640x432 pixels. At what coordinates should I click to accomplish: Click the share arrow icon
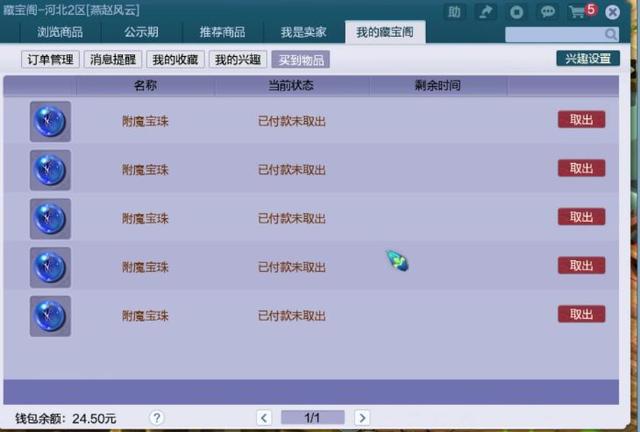click(x=486, y=12)
